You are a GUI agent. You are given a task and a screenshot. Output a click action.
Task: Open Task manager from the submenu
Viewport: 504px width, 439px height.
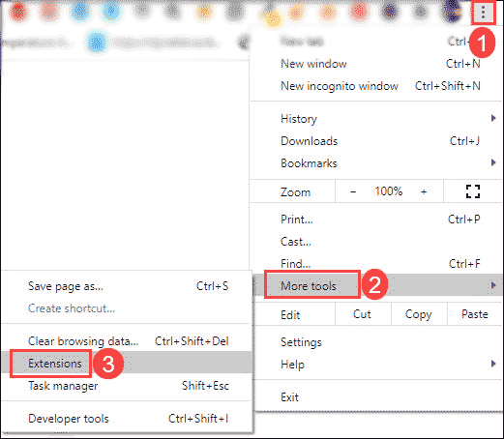(127, 386)
